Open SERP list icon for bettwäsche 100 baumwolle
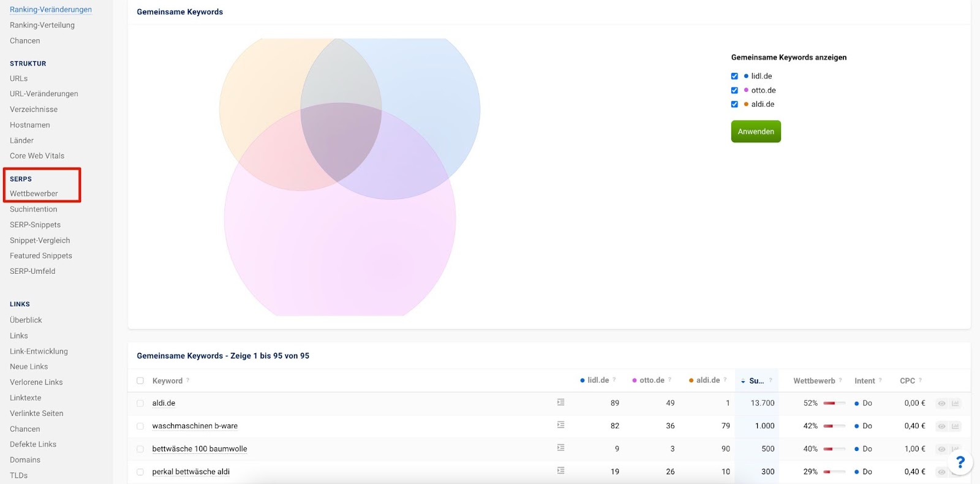980x484 pixels. 560,448
